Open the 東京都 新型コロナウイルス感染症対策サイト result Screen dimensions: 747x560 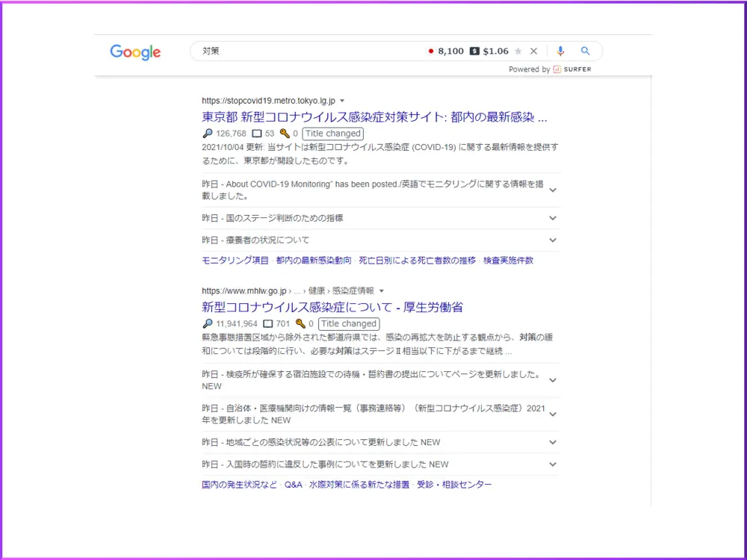(x=374, y=117)
